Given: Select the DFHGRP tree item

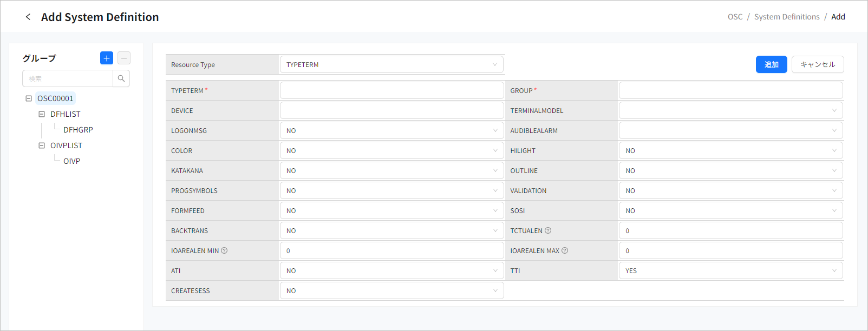Looking at the screenshot, I should pos(78,130).
